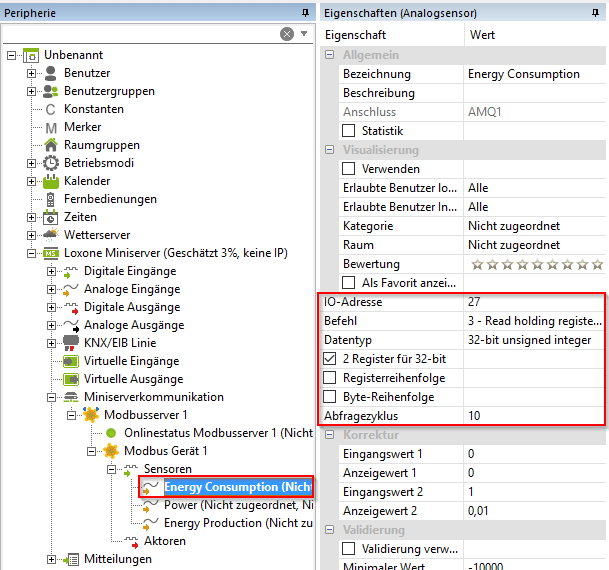
Task: Click the Digitale Eingänge icon
Action: click(70, 271)
